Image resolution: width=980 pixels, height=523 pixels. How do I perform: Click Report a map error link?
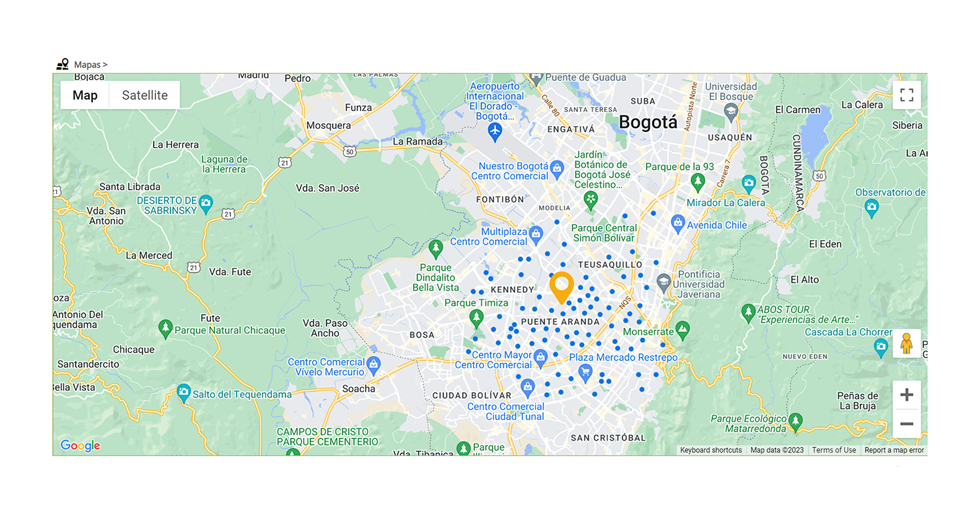pos(894,450)
